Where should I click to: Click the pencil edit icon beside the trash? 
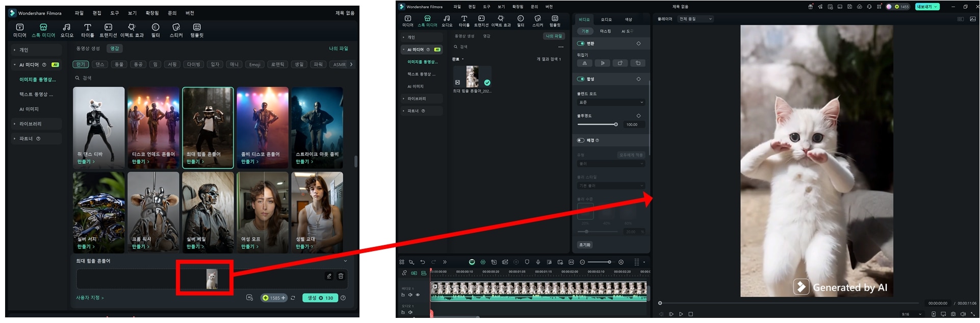329,276
